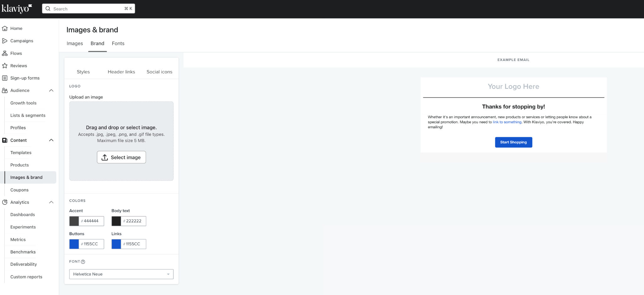
Task: Open Sign-up forms page
Action: [25, 78]
